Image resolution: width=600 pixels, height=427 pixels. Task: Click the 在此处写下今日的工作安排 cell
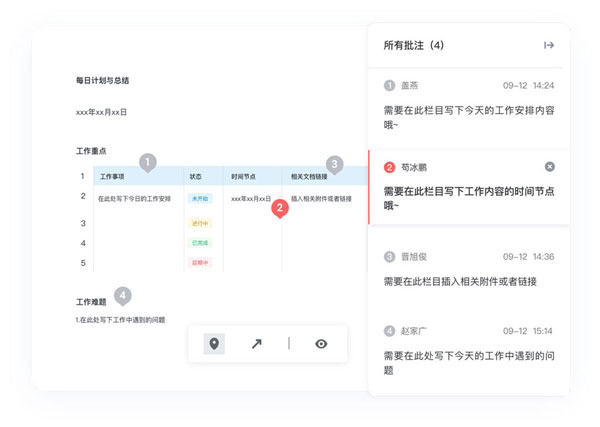(134, 199)
